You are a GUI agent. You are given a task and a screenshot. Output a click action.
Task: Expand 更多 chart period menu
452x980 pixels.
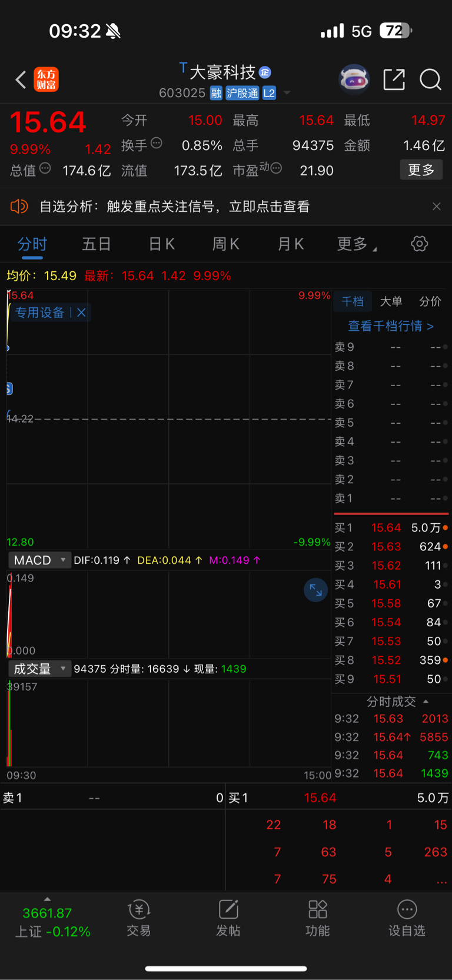357,244
